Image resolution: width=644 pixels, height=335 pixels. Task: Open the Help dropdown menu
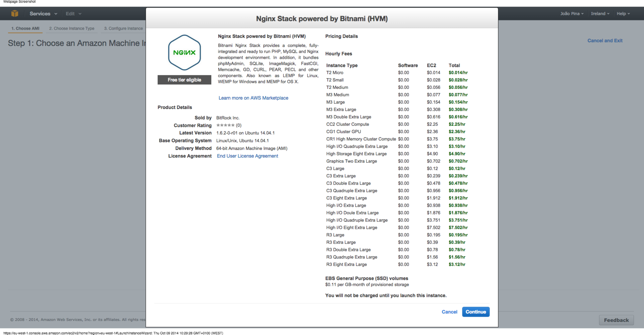pyautogui.click(x=623, y=14)
